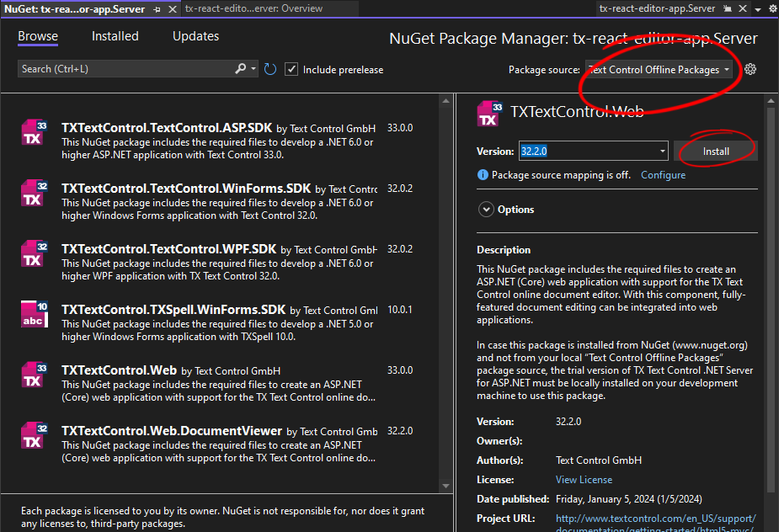
Task: Switch to the Installed tab
Action: [x=115, y=36]
